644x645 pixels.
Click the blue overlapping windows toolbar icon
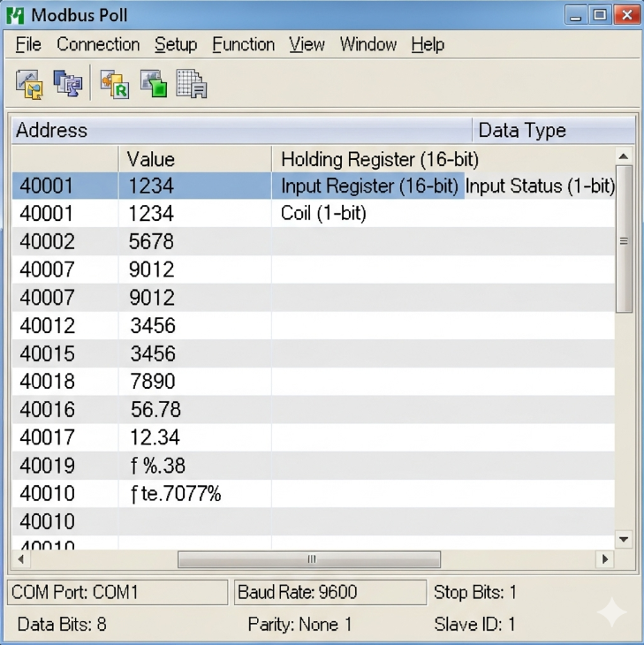pyautogui.click(x=68, y=84)
